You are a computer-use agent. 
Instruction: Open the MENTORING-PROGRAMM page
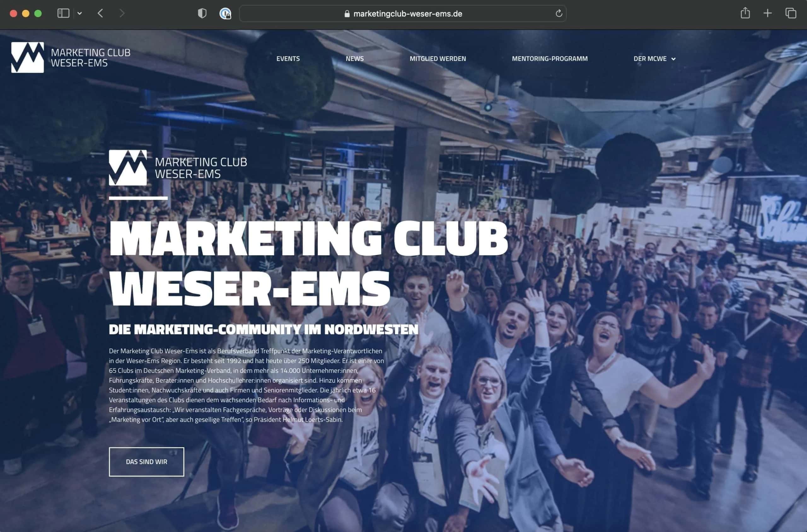[x=550, y=59]
